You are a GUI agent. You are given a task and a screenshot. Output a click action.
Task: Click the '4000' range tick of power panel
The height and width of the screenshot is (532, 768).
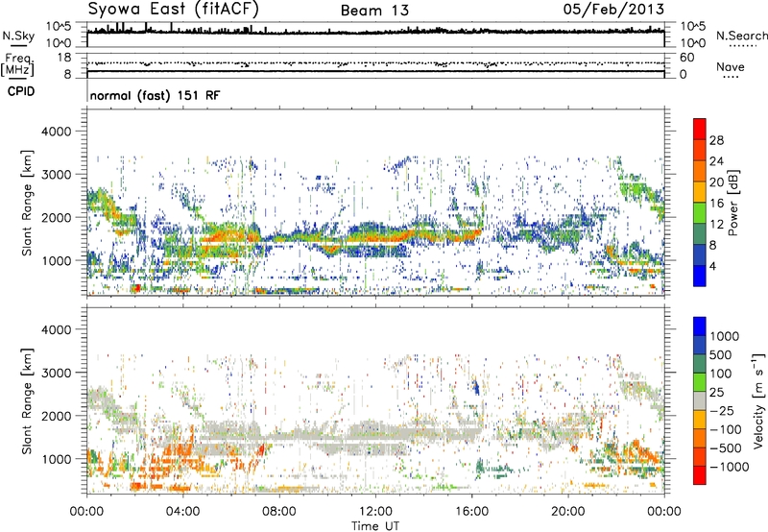click(56, 132)
